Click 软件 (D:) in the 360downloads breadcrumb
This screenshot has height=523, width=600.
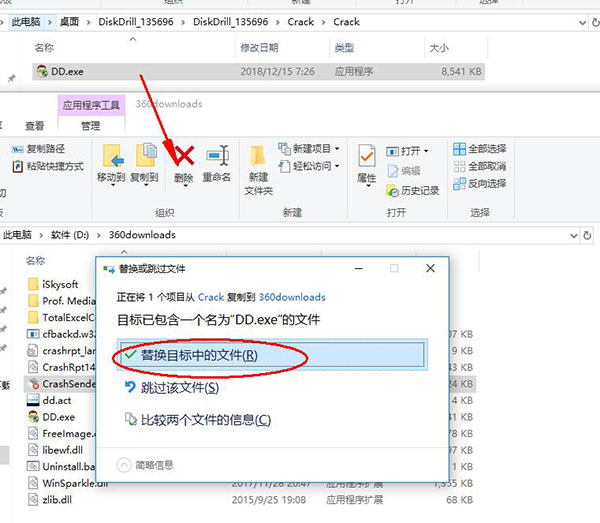[x=70, y=235]
